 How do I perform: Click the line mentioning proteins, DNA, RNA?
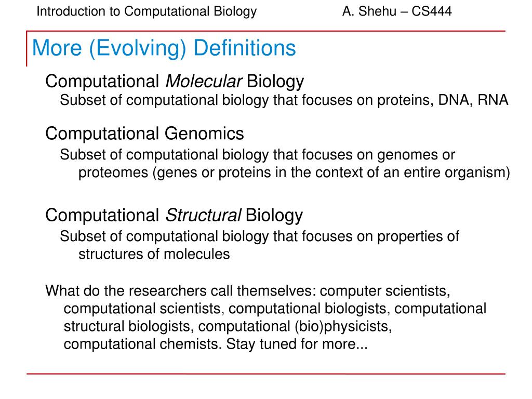[x=284, y=100]
